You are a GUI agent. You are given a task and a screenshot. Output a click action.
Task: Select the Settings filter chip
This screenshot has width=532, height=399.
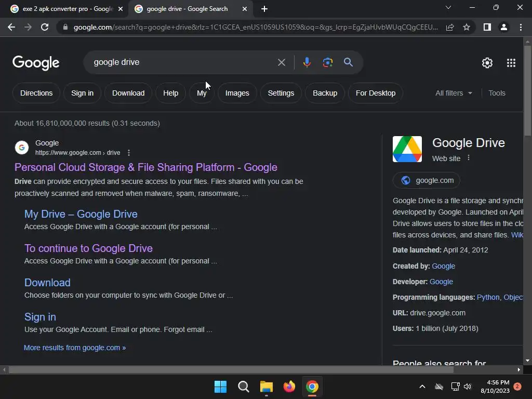281,93
